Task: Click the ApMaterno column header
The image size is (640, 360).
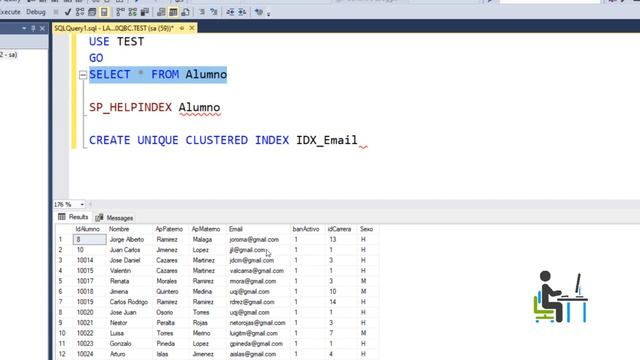Action: pyautogui.click(x=208, y=229)
